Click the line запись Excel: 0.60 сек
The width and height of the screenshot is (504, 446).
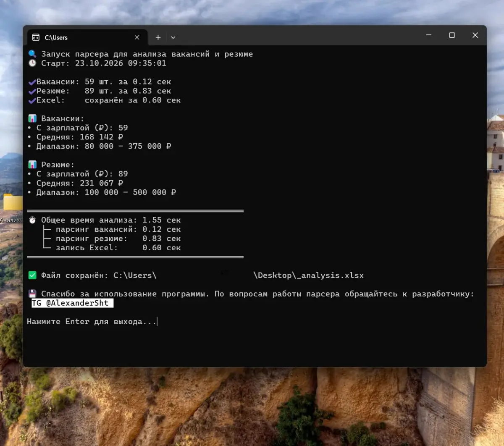click(118, 248)
